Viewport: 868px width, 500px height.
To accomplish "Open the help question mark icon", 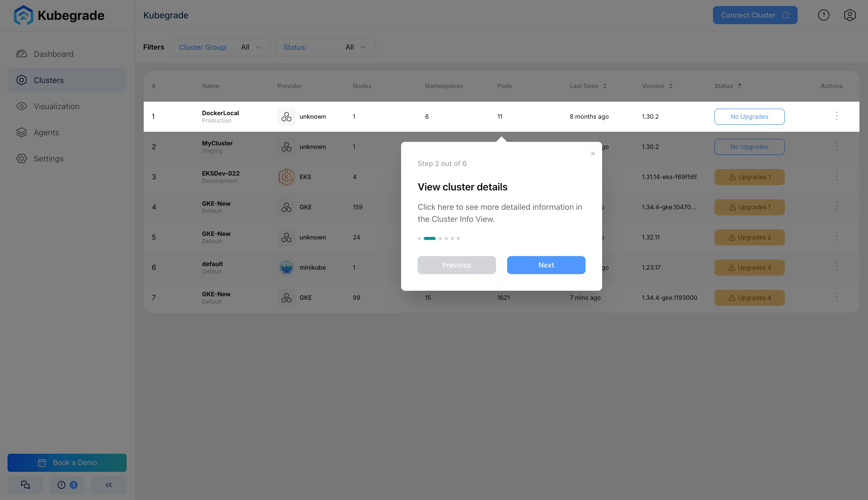I will pos(824,15).
